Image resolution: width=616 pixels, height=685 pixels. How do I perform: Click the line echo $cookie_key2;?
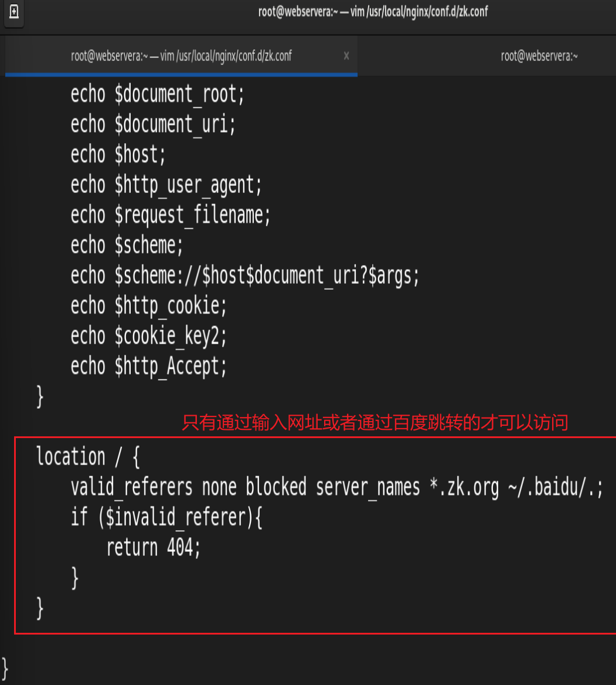(148, 337)
